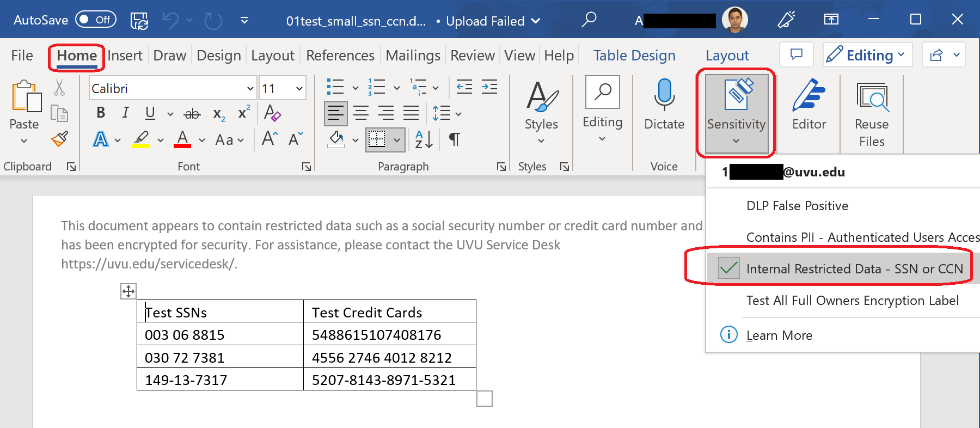Click the Comments speech bubble button
Viewport: 980px width, 428px height.
[x=797, y=54]
